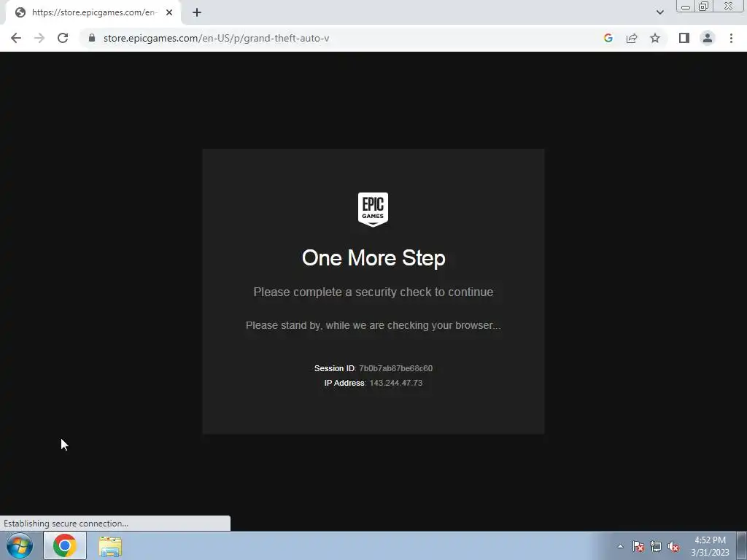Close the store.epicgames.com tab
This screenshot has height=560, width=747.
pos(169,12)
